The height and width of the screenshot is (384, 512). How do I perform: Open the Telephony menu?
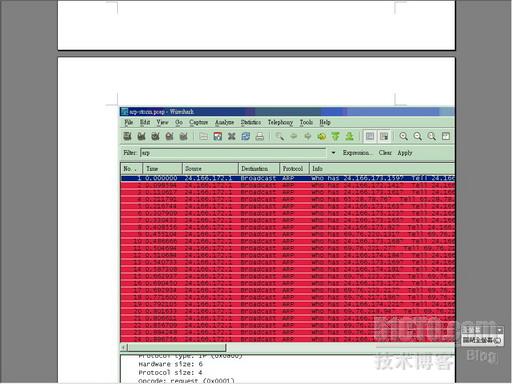[280, 122]
